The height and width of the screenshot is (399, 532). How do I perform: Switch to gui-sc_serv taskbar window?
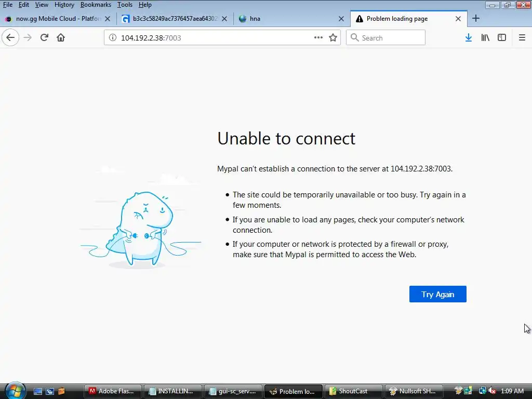coord(233,391)
